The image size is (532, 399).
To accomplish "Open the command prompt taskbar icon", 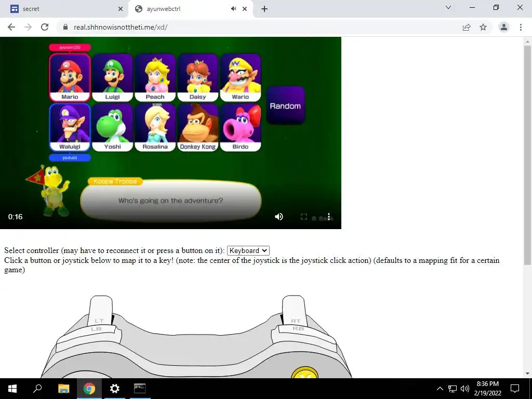I will [140, 389].
